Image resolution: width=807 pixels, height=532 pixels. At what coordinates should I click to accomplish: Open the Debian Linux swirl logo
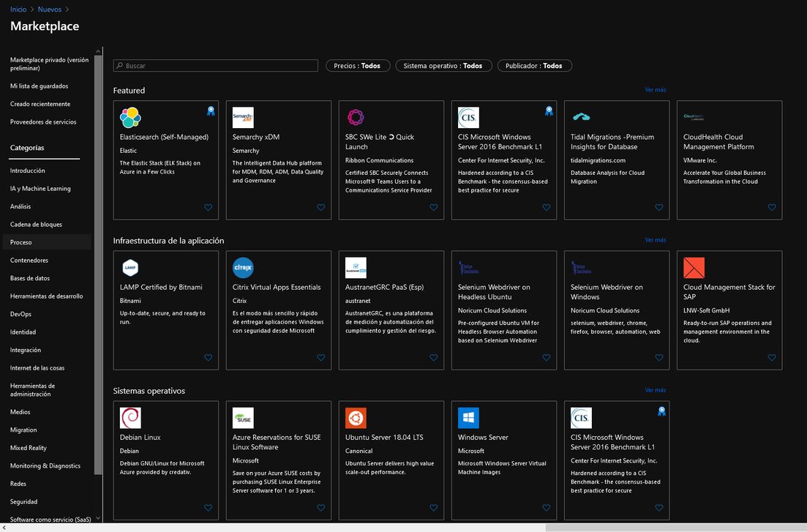130,418
